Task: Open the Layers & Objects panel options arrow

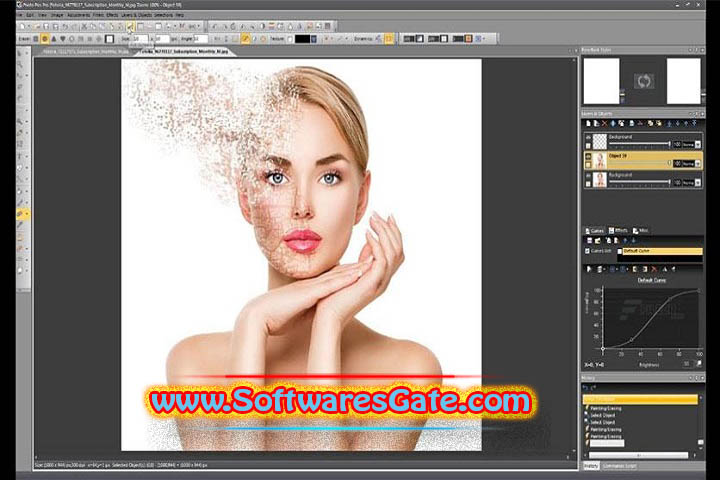Action: point(691,113)
